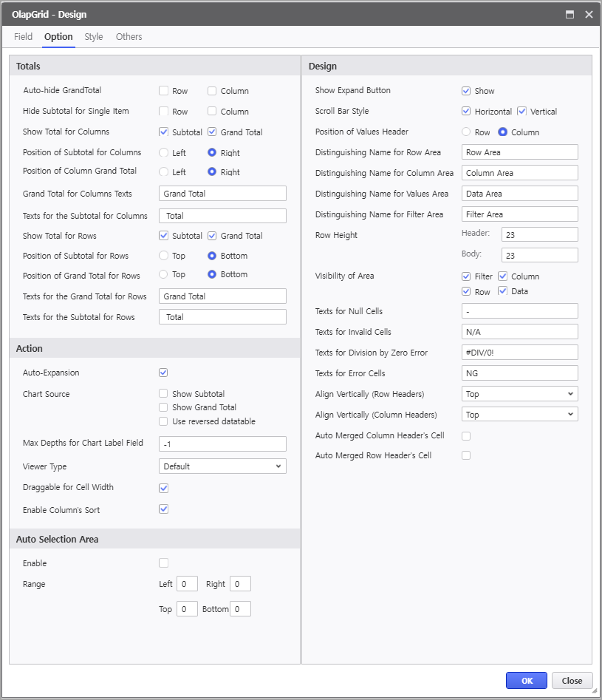Edit the Range Bottom value field
Viewport: 602px width, 700px height.
[x=240, y=609]
